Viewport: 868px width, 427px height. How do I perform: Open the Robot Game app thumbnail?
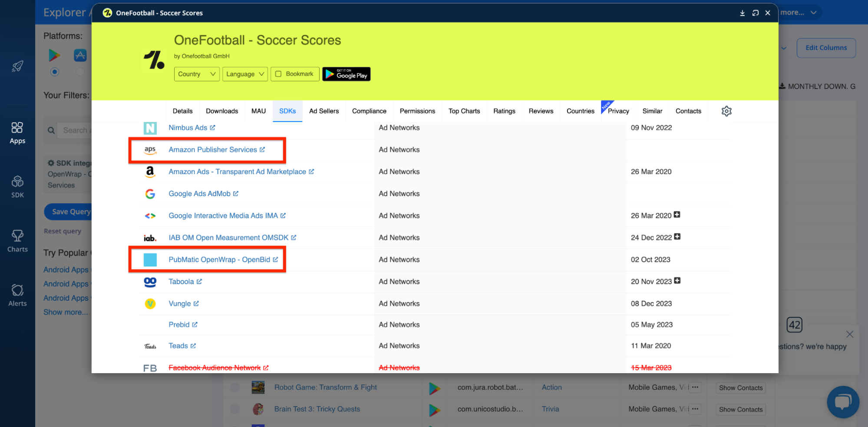(x=258, y=387)
